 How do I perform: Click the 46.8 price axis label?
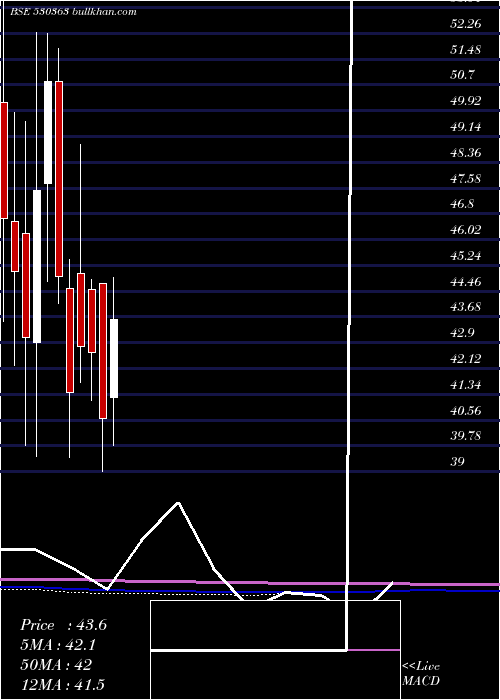click(x=462, y=204)
